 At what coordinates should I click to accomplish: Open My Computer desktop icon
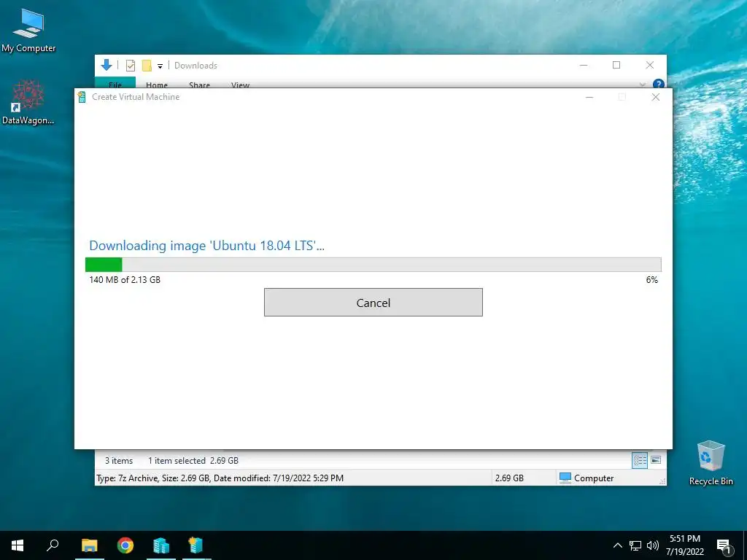pos(28,30)
